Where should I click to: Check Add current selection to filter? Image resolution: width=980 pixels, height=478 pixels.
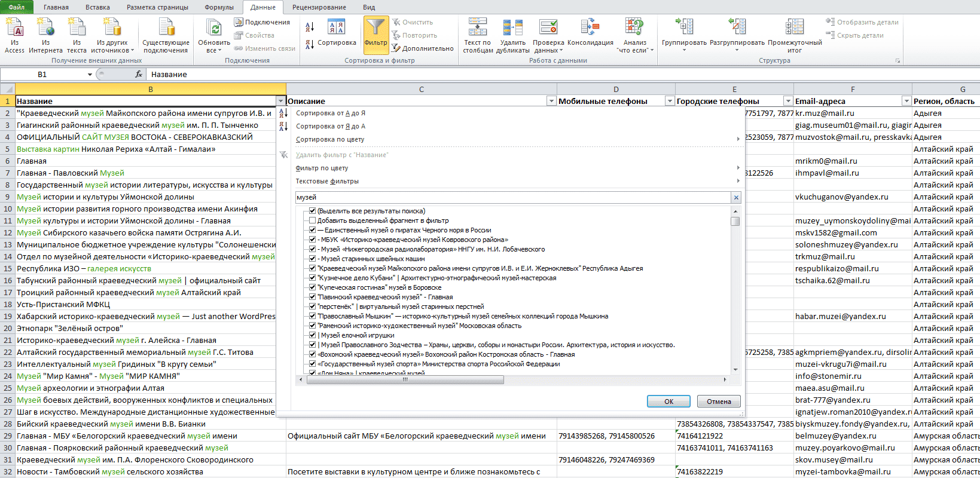tap(312, 220)
